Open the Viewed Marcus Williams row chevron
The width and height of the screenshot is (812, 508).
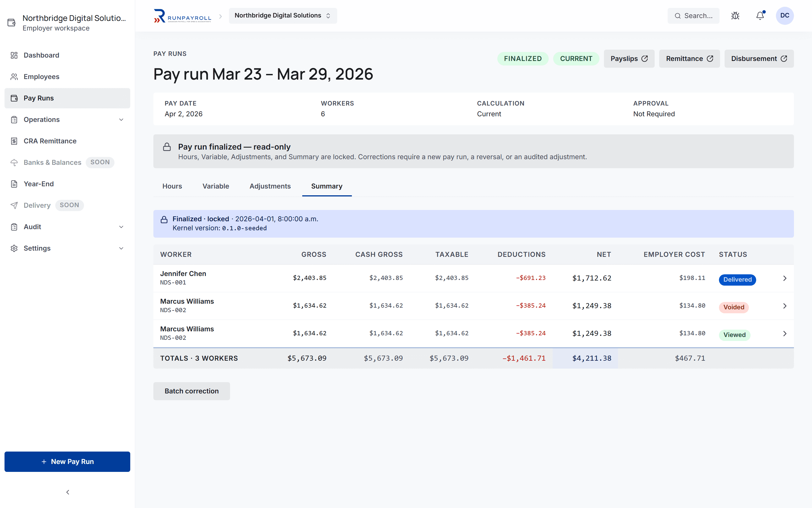(x=784, y=334)
